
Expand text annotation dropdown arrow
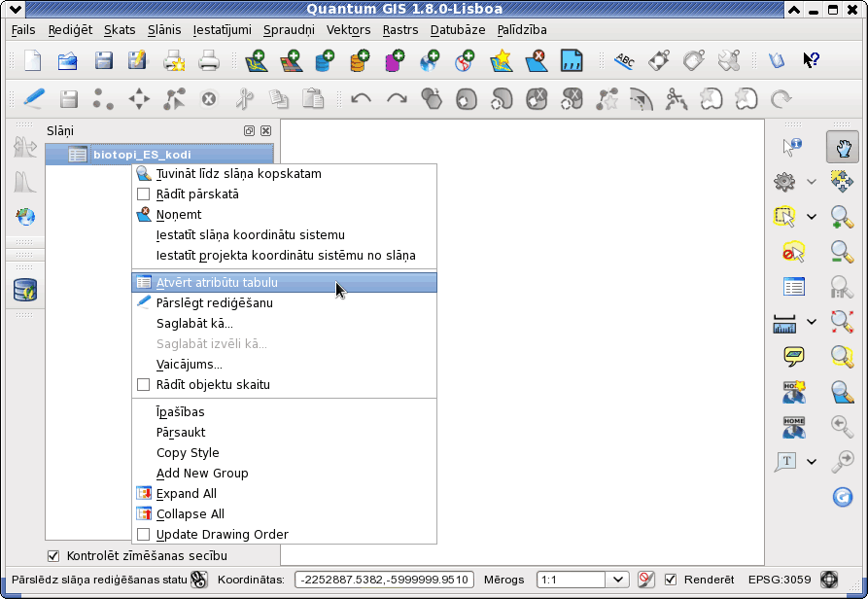pyautogui.click(x=812, y=461)
